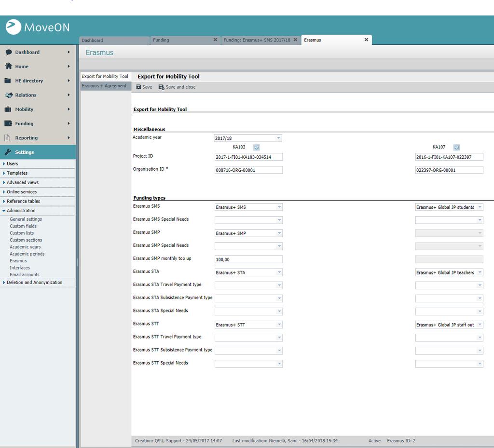Screen dimensions: 494x448
Task: Select the Erasmus tab
Action: (336, 40)
